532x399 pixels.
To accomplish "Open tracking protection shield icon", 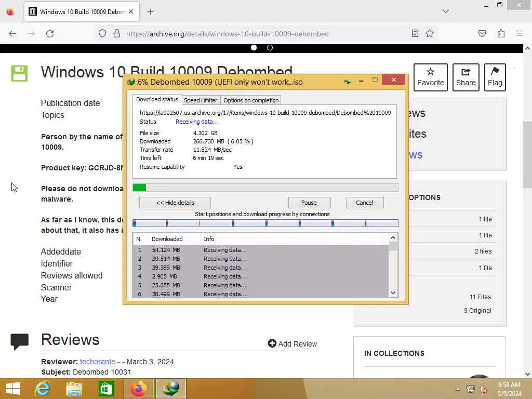I will [102, 34].
